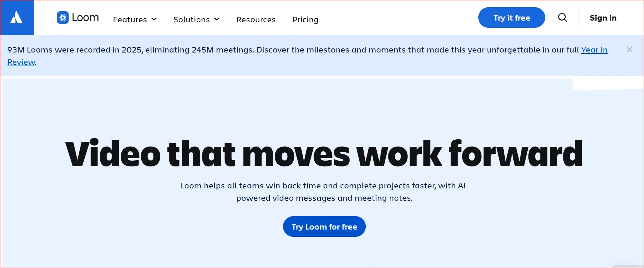Expand the chevron next to Solutions
Viewport: 644px width, 268px height.
click(217, 19)
